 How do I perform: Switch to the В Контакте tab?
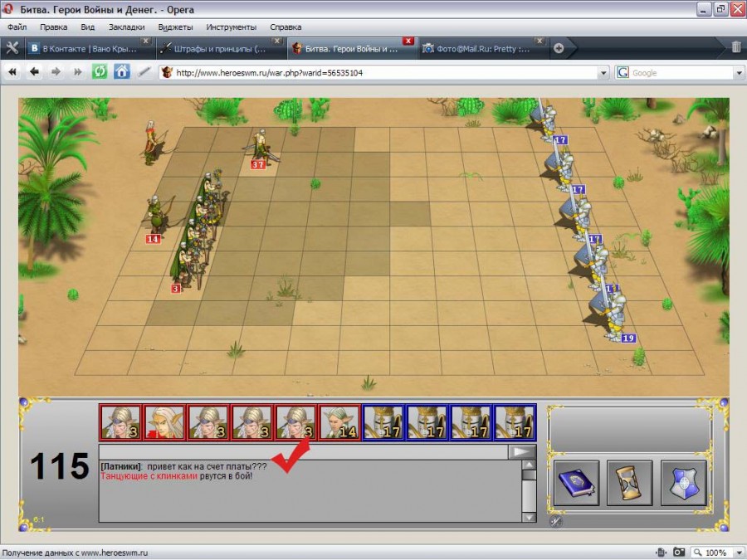click(89, 48)
